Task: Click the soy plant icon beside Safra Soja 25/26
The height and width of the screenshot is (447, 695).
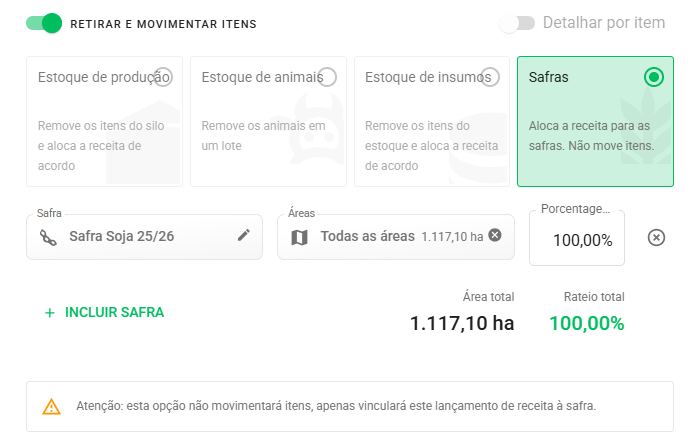Action: (x=48, y=238)
